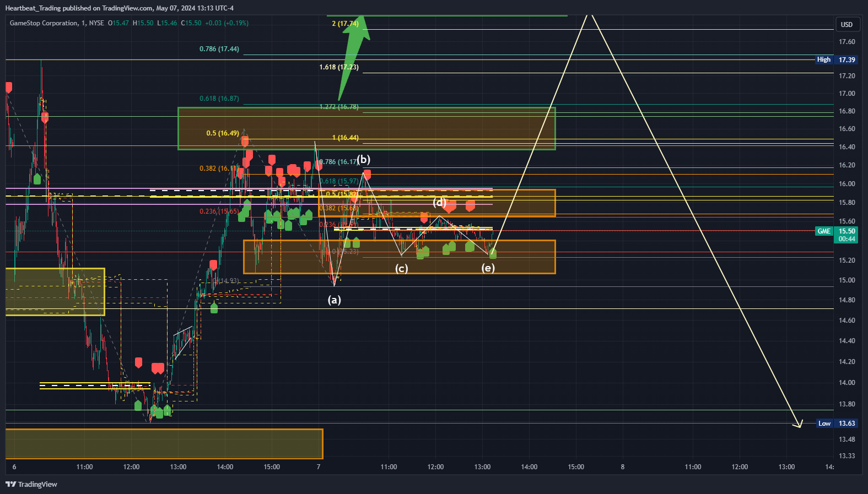This screenshot has height=494, width=868.
Task: Select the large green upward arrow drawing
Action: [354, 58]
